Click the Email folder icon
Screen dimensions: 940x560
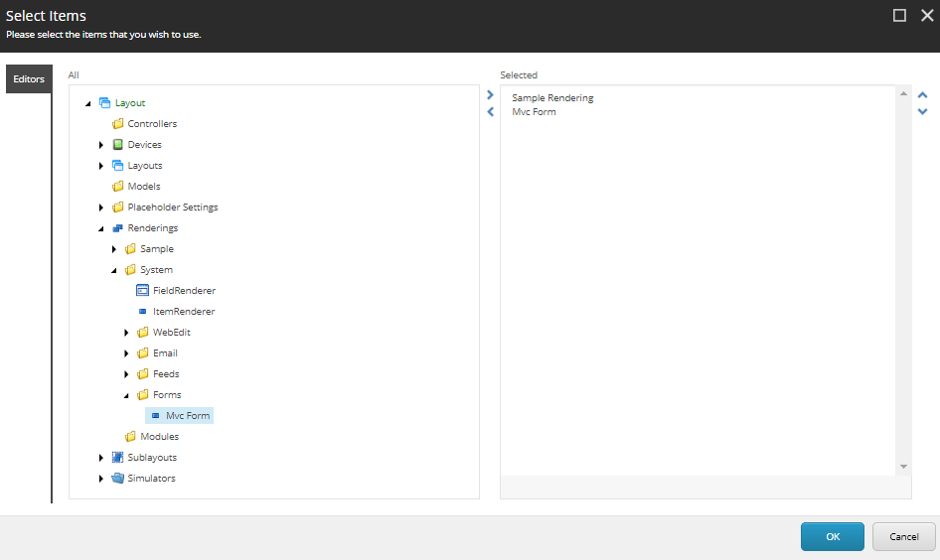[x=143, y=353]
